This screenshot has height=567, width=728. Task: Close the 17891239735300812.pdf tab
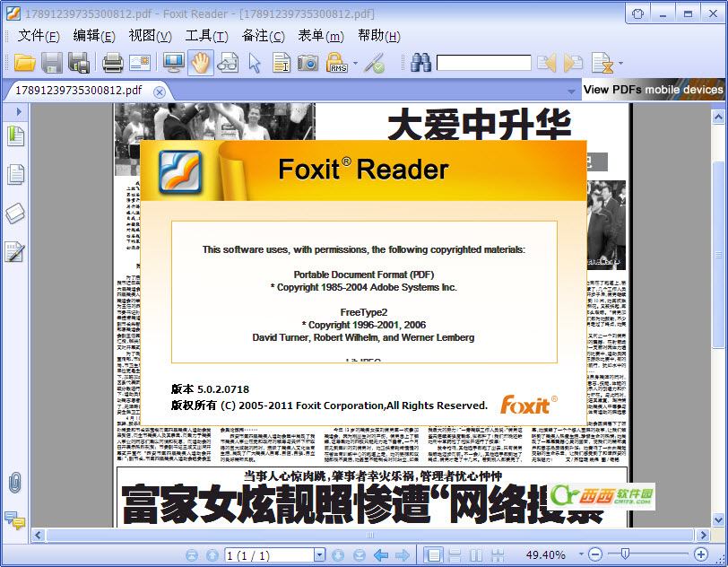click(x=160, y=92)
